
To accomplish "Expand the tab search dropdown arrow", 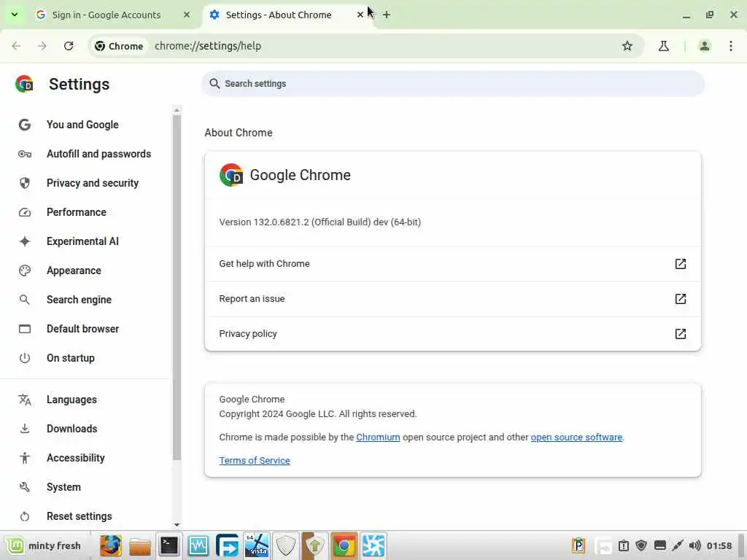I will [x=15, y=15].
